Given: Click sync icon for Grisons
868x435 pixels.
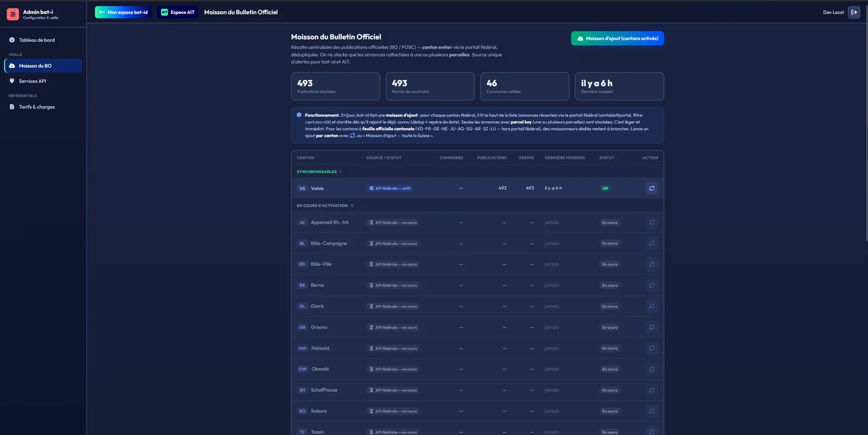Looking at the screenshot, I should click(x=651, y=327).
